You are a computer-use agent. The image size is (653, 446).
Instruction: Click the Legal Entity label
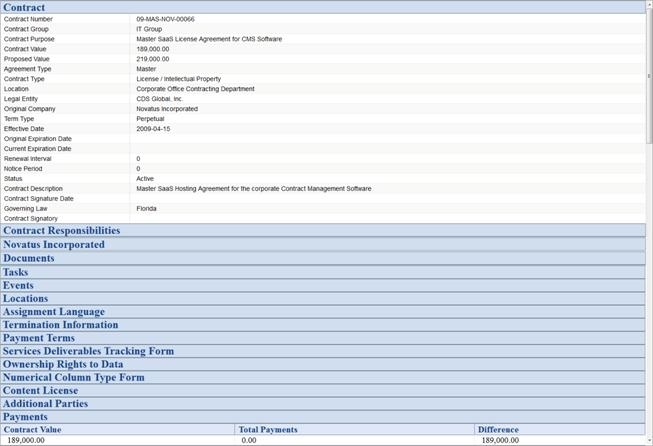(21, 99)
